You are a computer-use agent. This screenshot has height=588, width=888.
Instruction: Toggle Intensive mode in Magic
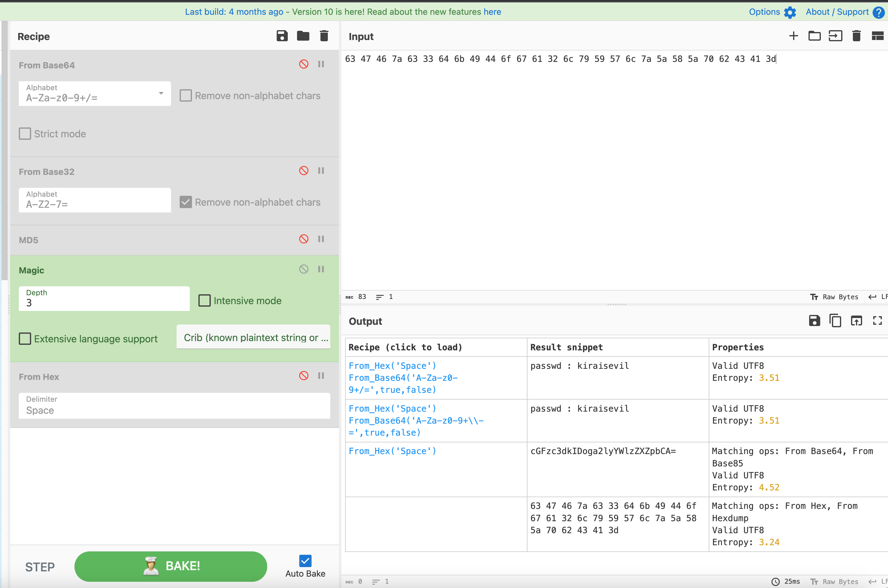(x=205, y=300)
